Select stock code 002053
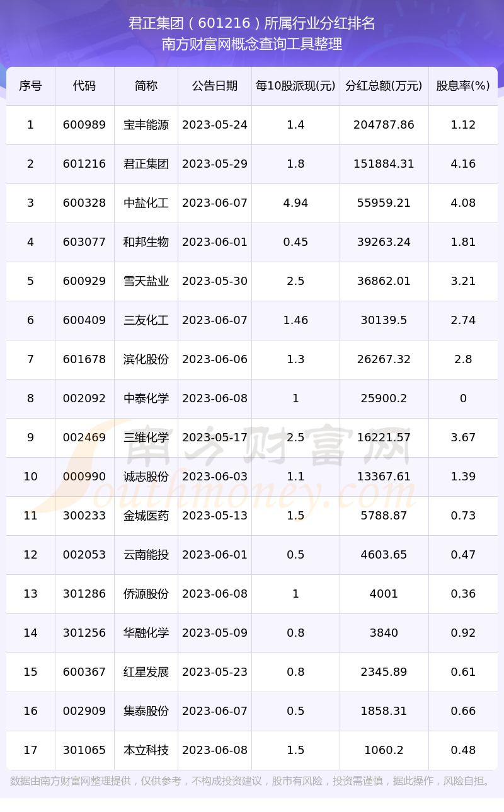Image resolution: width=504 pixels, height=812 pixels. (x=84, y=555)
